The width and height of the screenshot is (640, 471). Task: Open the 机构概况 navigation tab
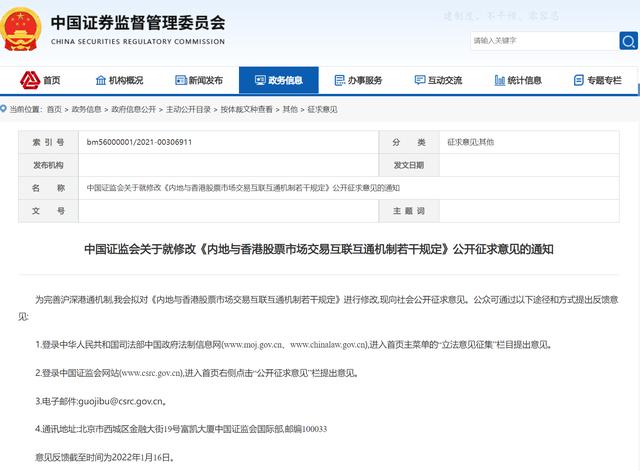point(119,80)
